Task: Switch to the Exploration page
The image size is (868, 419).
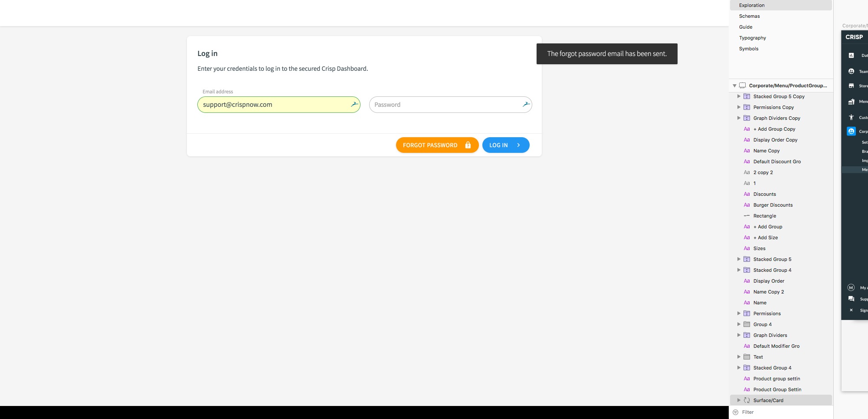Action: pos(781,5)
